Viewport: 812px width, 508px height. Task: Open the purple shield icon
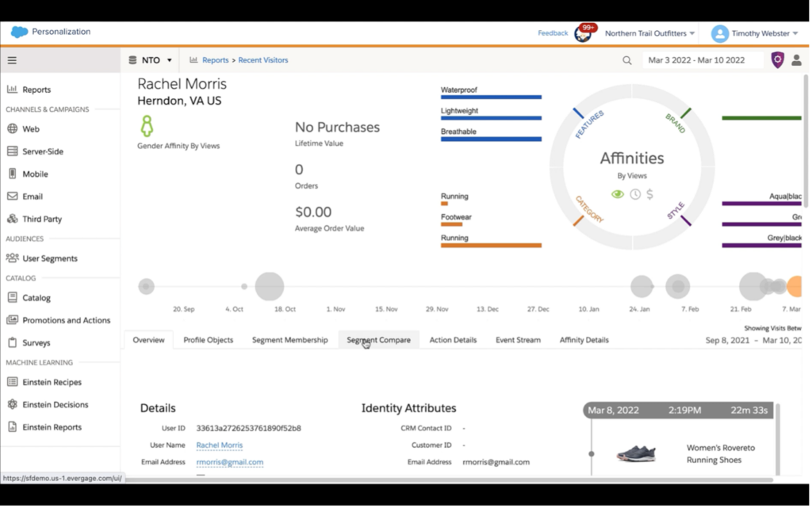[x=777, y=60]
